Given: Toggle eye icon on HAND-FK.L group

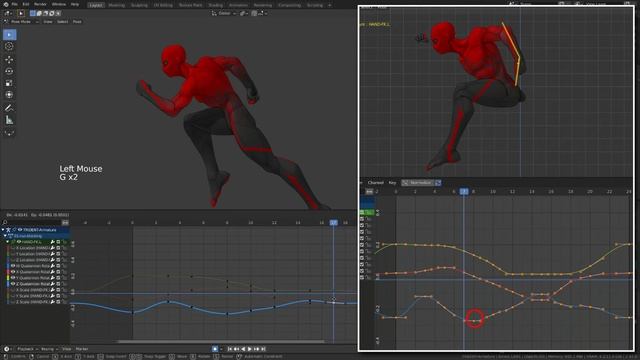Looking at the screenshot, I should (18, 242).
